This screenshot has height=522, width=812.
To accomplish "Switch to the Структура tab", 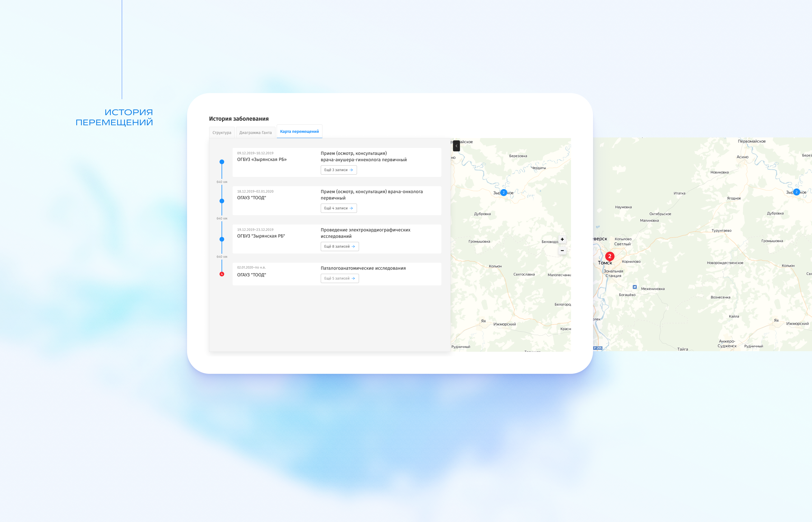I will click(x=222, y=133).
